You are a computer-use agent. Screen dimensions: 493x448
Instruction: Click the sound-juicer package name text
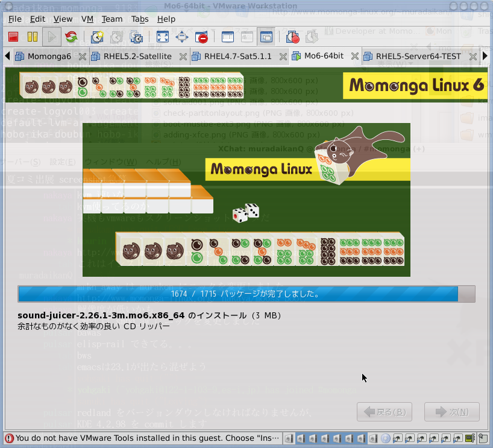click(101, 315)
